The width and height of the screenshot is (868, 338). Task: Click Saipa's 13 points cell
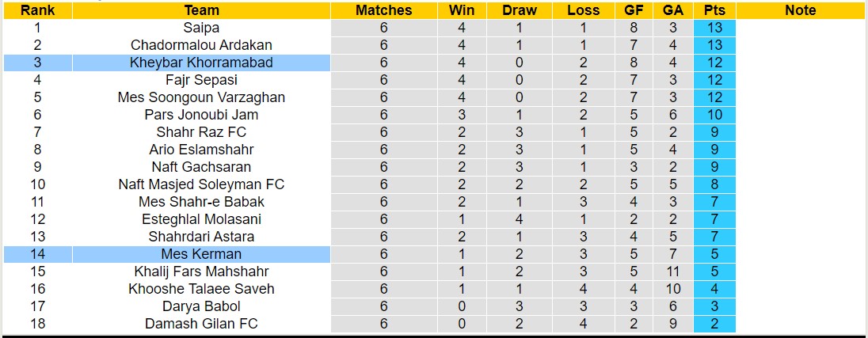click(714, 28)
